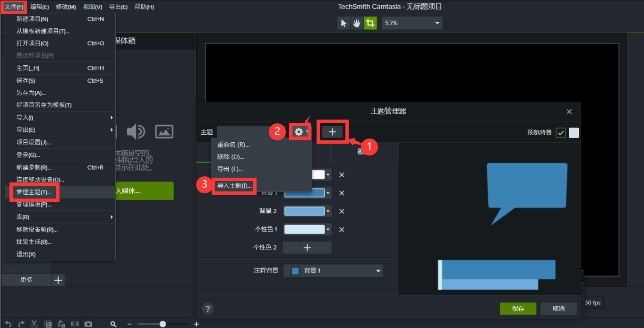Remove 背景 2 color with its × toggle
The height and width of the screenshot is (328, 644).
tap(341, 211)
